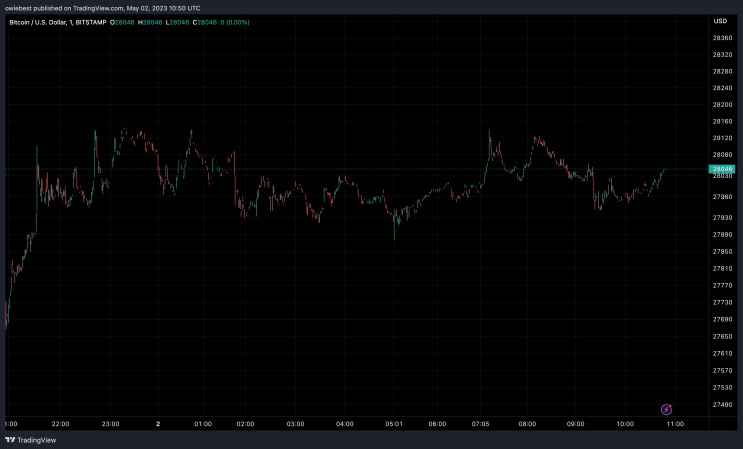Click the high value H28046

point(150,22)
